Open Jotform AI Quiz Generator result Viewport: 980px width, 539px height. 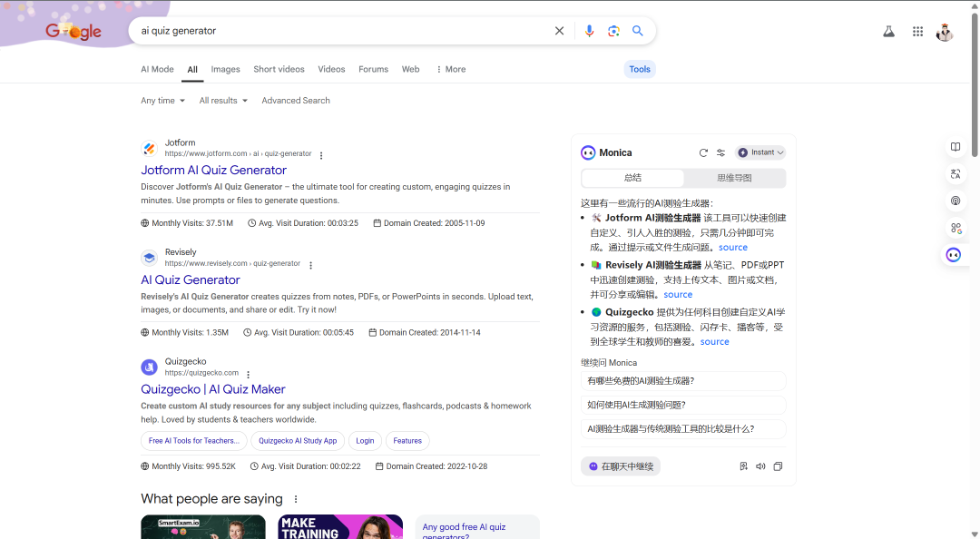click(214, 170)
